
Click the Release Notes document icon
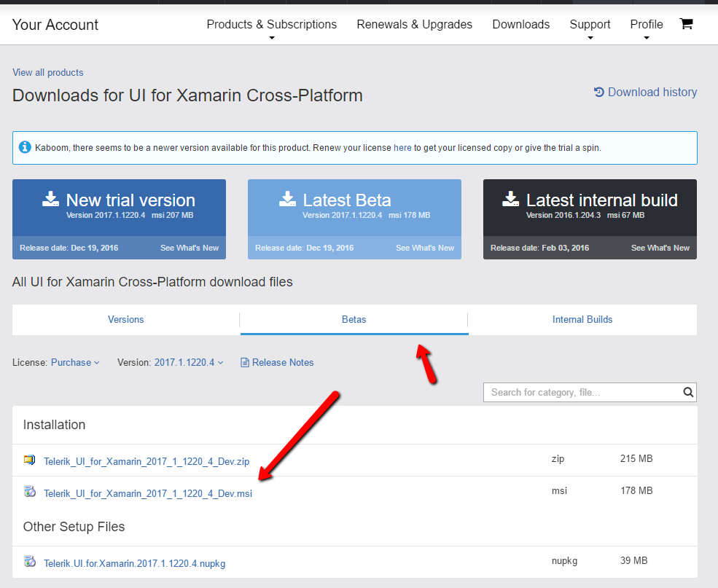click(245, 362)
